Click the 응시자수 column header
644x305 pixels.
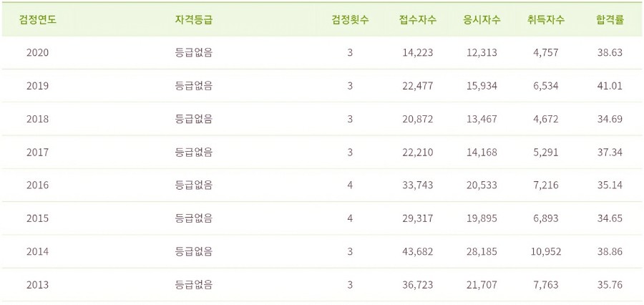click(x=482, y=20)
